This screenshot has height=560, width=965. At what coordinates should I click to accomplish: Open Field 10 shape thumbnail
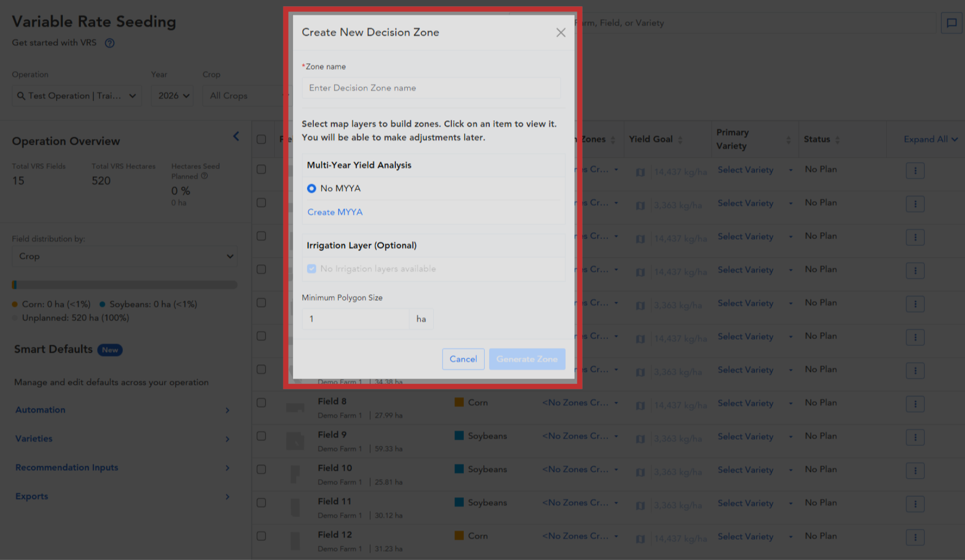tap(295, 474)
